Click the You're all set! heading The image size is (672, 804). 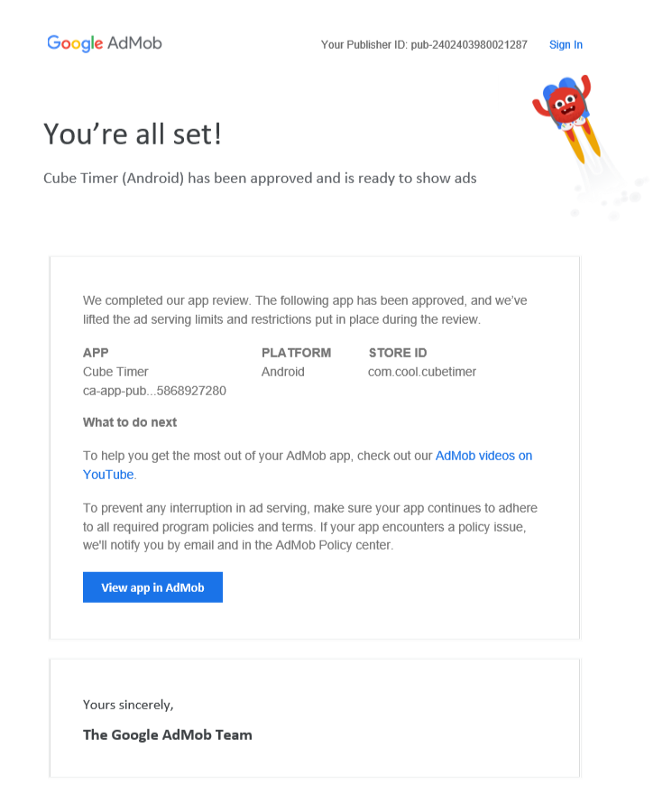133,134
